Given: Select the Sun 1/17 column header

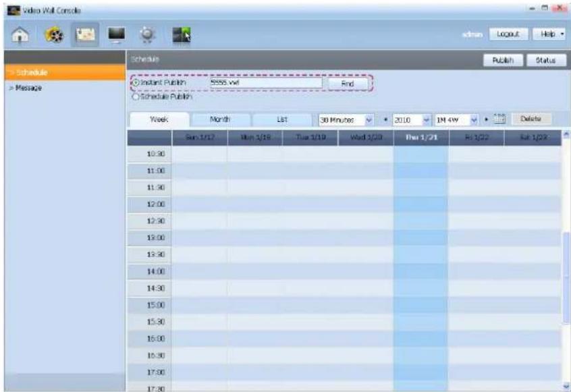Looking at the screenshot, I should pos(200,138).
